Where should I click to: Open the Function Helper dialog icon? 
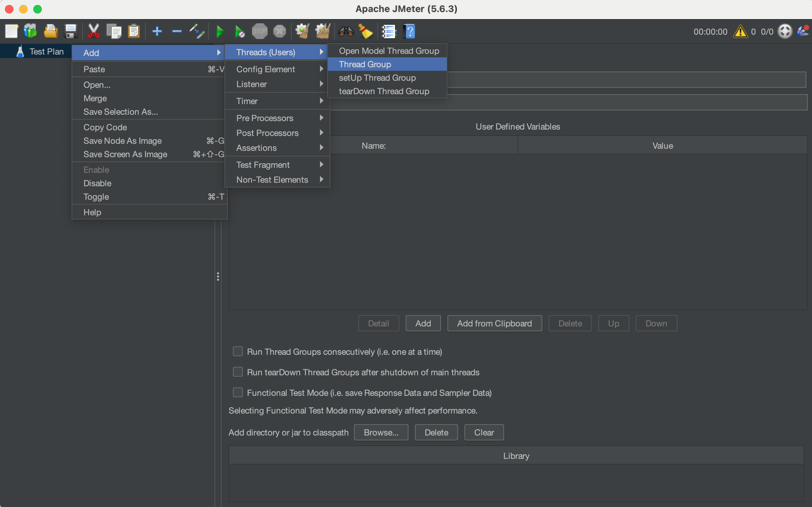coord(389,32)
